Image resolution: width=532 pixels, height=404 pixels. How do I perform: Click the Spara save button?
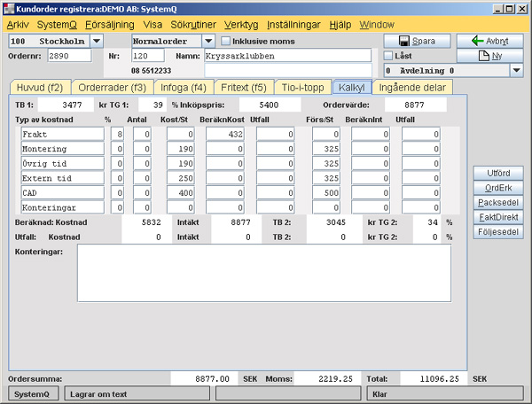pyautogui.click(x=417, y=41)
